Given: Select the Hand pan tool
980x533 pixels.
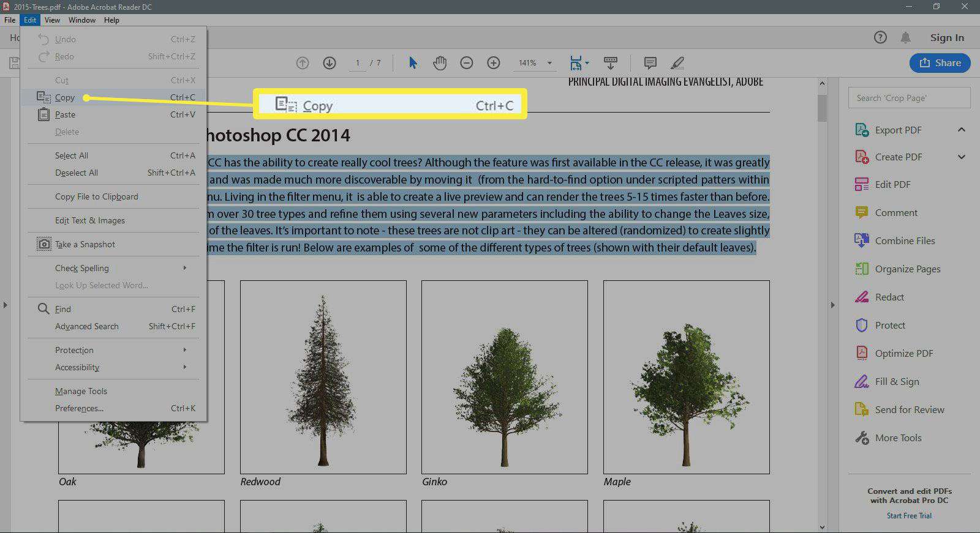Looking at the screenshot, I should click(x=440, y=63).
